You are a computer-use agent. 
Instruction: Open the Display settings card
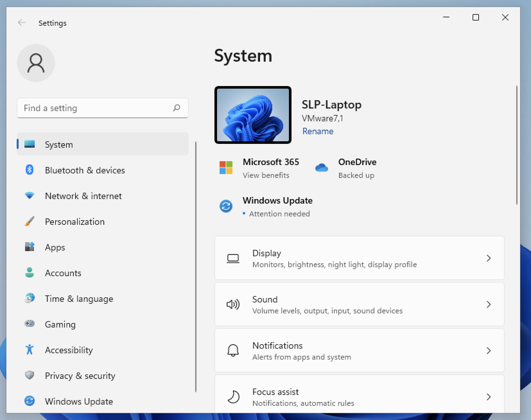click(x=360, y=258)
